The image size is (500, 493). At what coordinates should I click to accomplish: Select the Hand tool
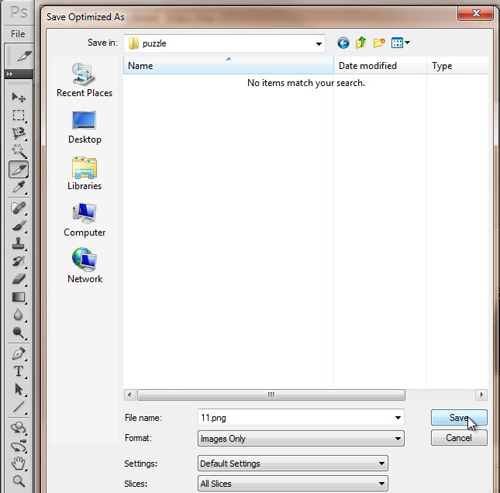coord(18,463)
